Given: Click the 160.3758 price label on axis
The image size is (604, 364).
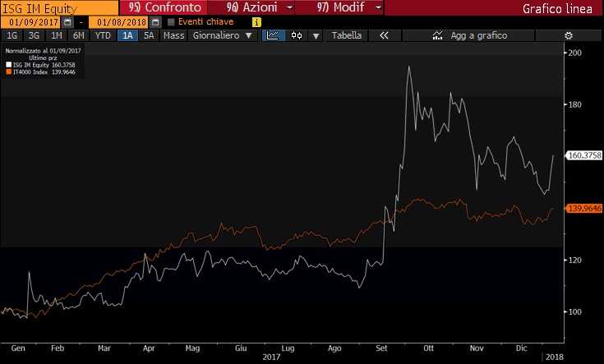Looking at the screenshot, I should [584, 155].
